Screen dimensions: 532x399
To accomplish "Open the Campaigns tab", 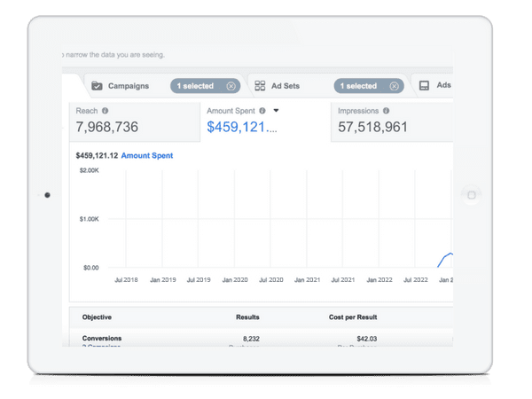I will tap(129, 86).
